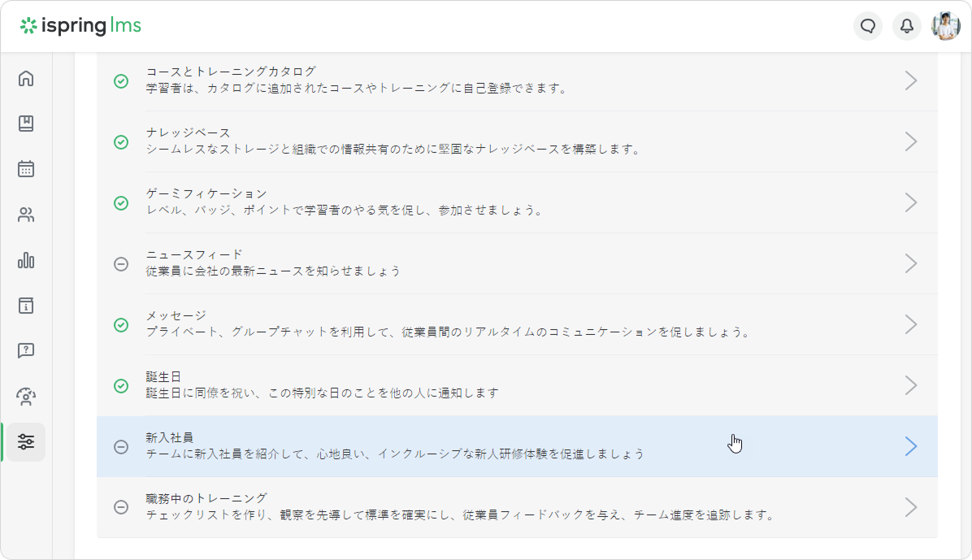Click the disabled status icon for 職務中のトレーニング

121,507
